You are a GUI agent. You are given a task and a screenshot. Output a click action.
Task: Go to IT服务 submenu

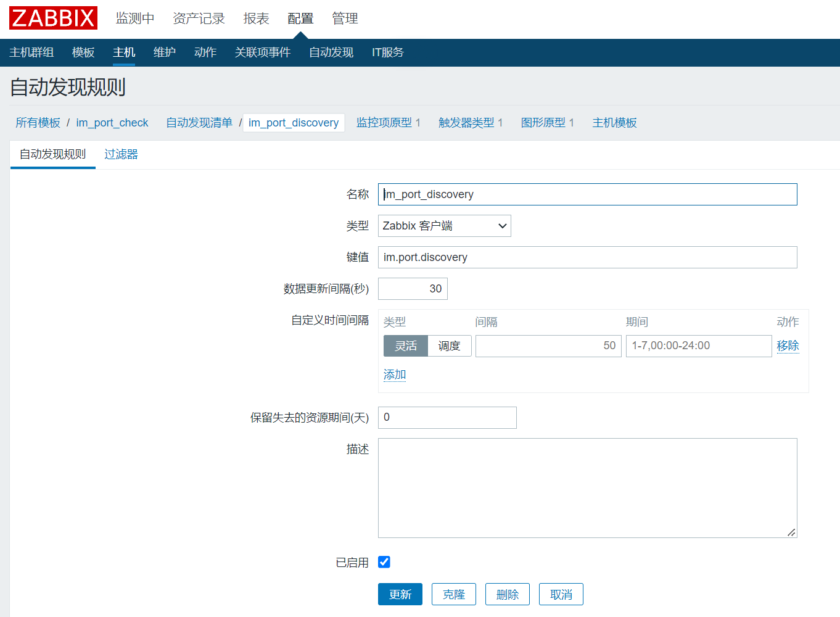388,52
